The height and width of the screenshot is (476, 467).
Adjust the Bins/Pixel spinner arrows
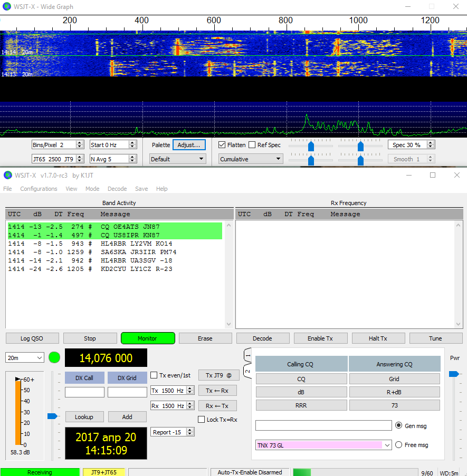click(80, 145)
